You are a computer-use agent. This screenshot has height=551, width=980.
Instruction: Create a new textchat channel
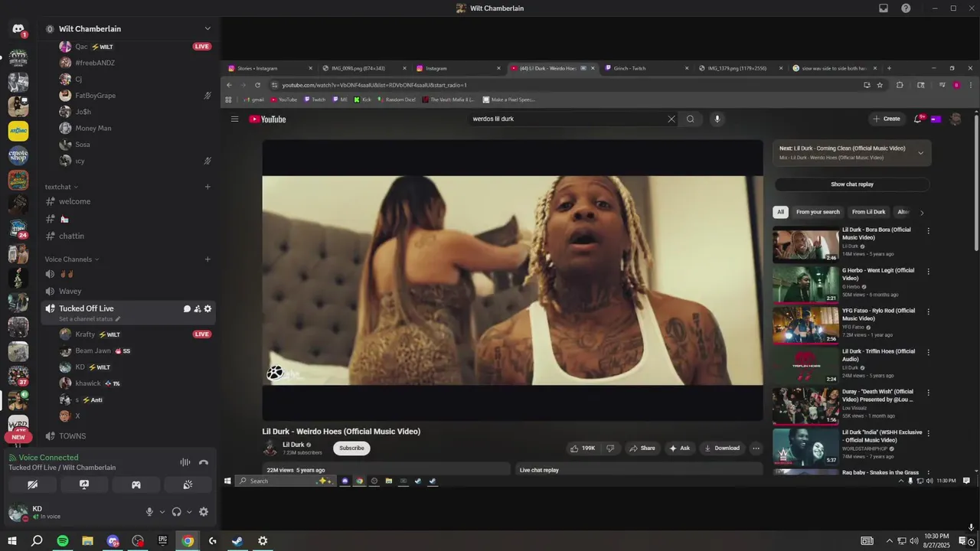207,187
